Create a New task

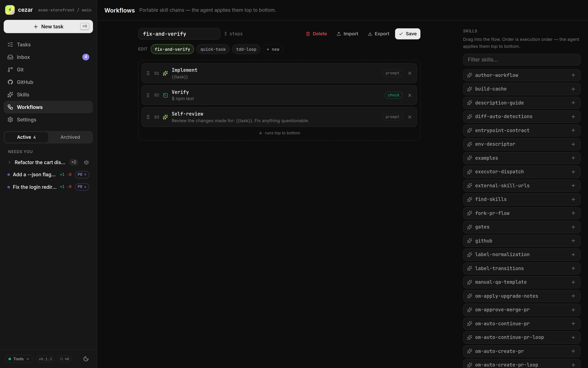click(x=48, y=26)
